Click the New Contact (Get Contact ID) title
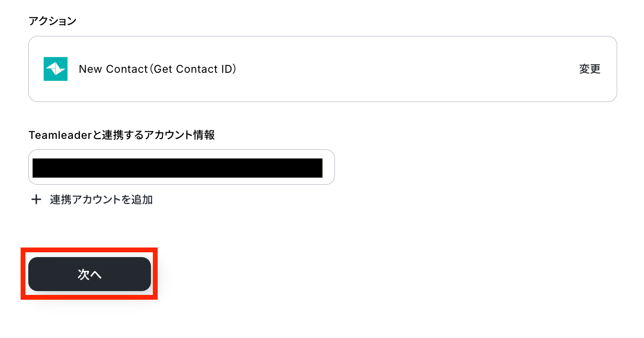The height and width of the screenshot is (338, 644). (x=158, y=69)
